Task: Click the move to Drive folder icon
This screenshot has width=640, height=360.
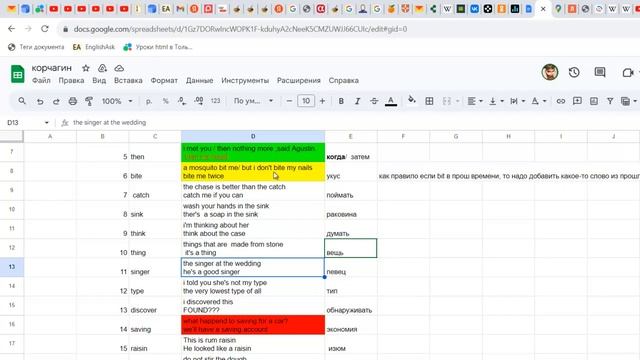Action: click(102, 68)
